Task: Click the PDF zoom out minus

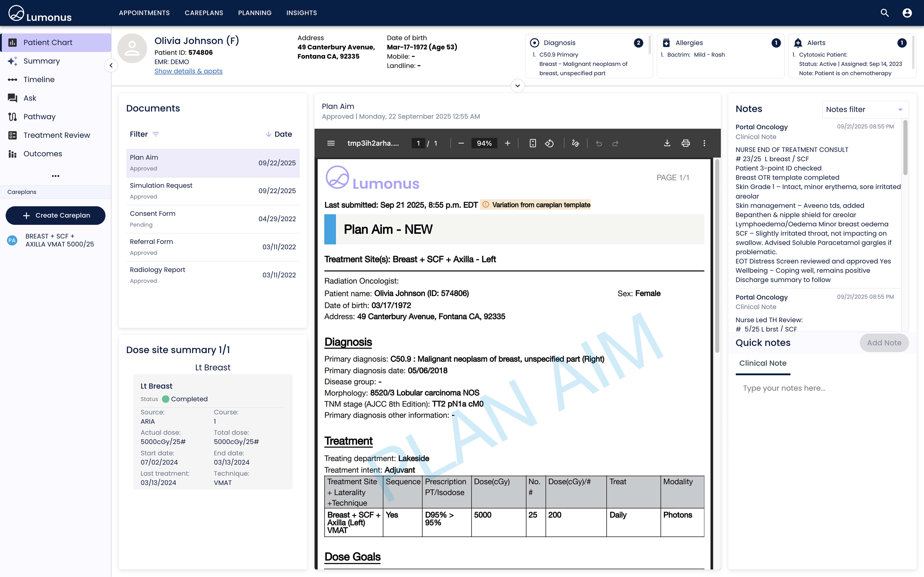Action: (x=461, y=143)
